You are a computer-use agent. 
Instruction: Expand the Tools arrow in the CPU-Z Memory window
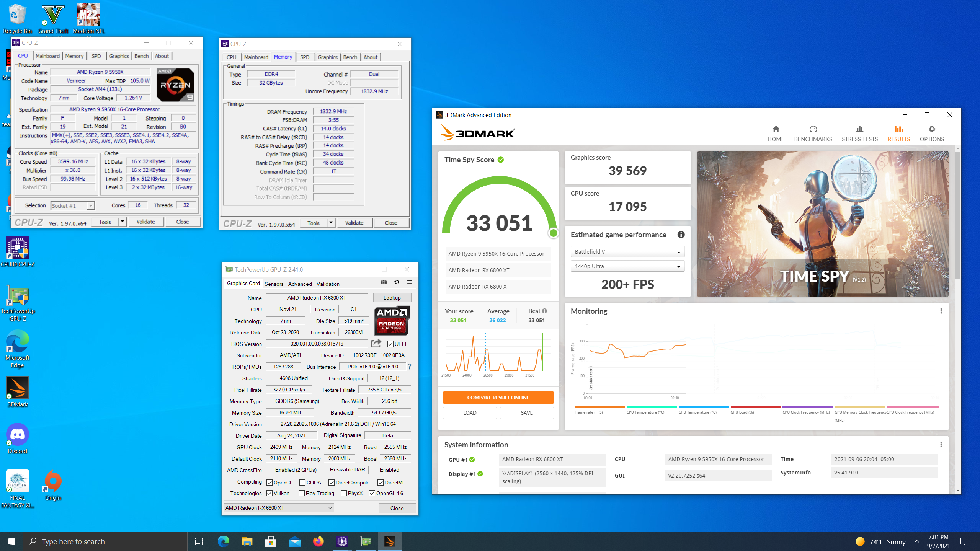tap(331, 223)
